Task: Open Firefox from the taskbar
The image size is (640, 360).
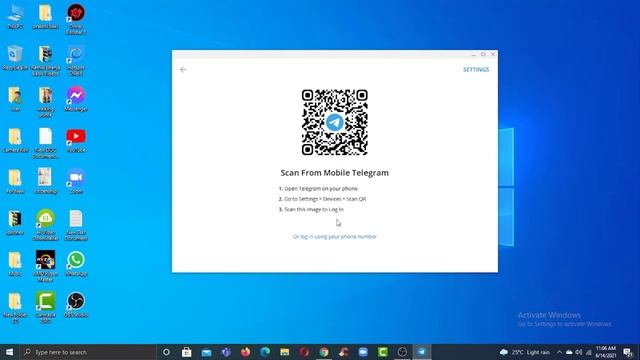Action: coord(245,352)
